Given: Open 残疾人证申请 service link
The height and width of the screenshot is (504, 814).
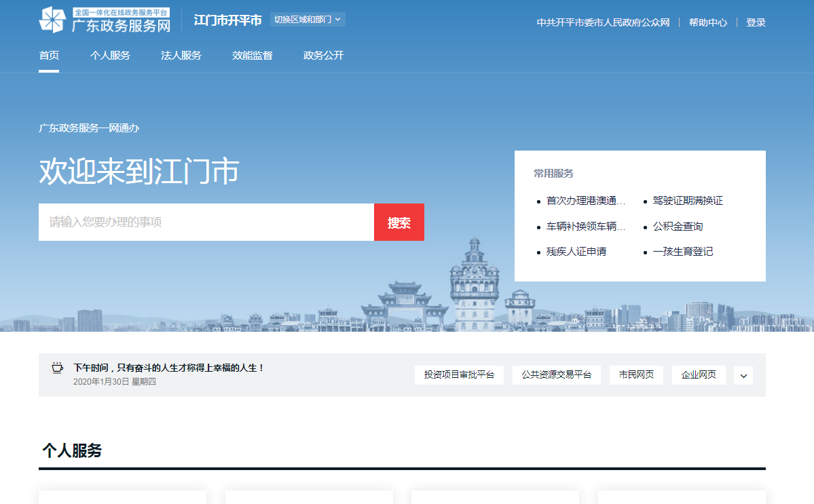Looking at the screenshot, I should (x=576, y=252).
